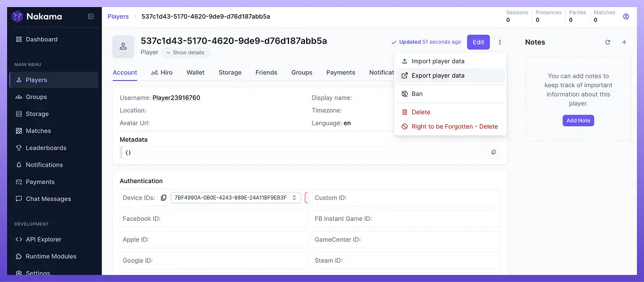
Task: Open Groups in sidebar
Action: click(54, 97)
